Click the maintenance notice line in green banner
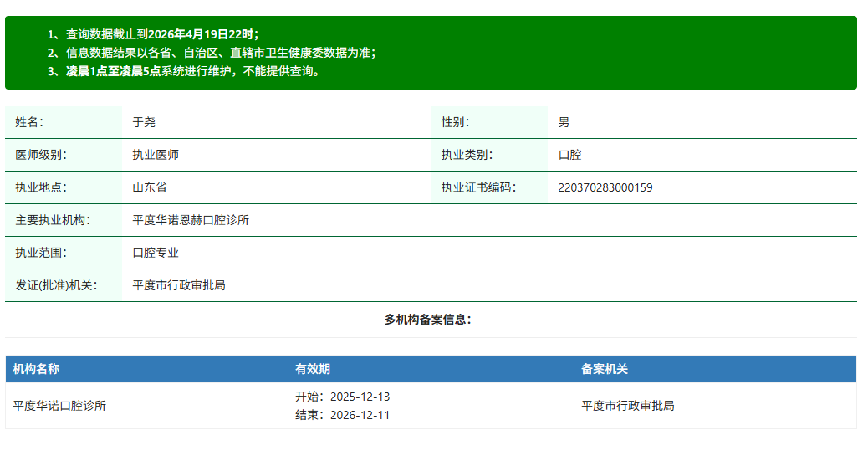 point(185,71)
